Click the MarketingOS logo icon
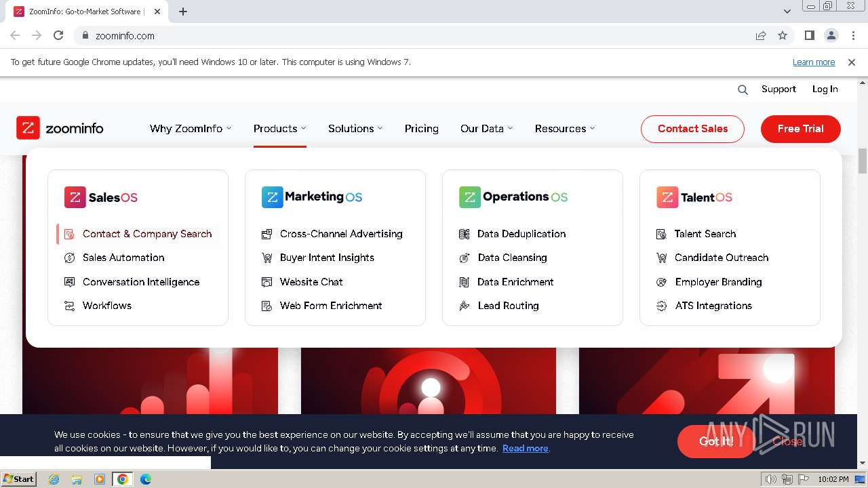 click(x=272, y=197)
